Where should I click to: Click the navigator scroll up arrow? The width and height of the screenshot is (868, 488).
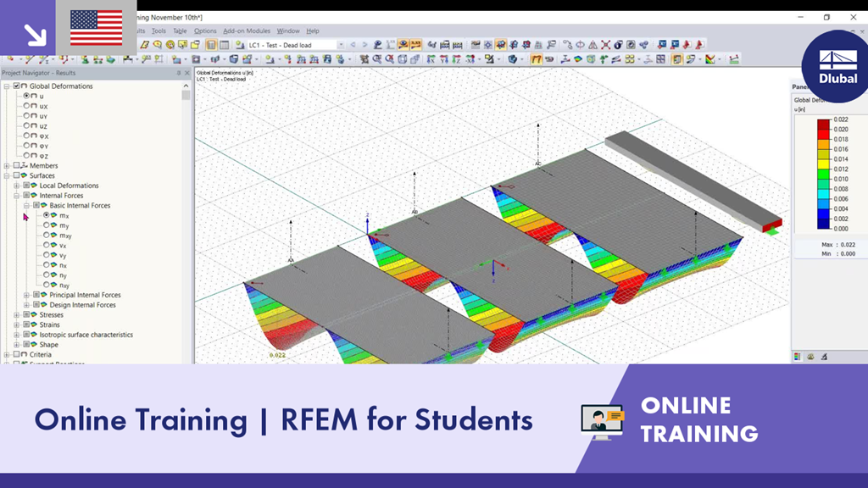click(x=186, y=86)
